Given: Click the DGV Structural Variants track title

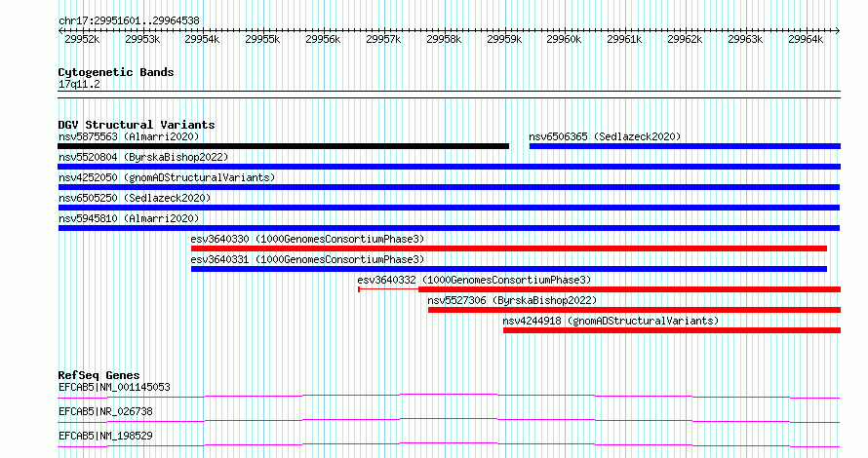Looking at the screenshot, I should (x=137, y=125).
